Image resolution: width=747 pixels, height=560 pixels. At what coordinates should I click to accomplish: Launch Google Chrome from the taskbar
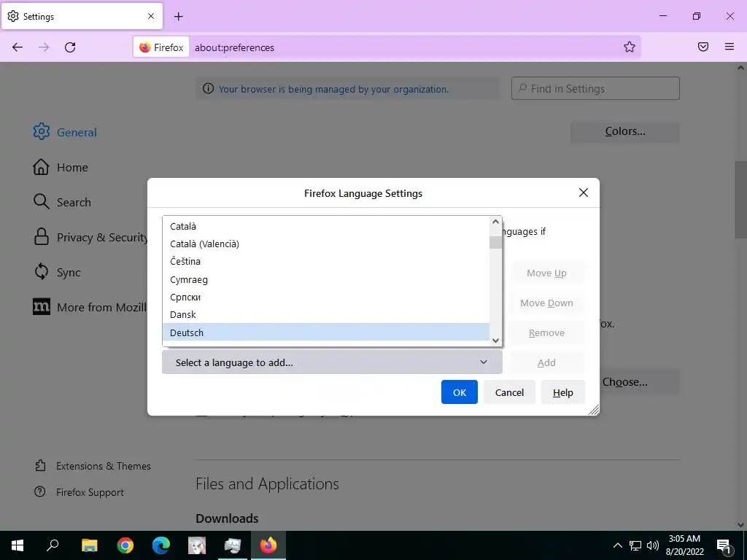pos(125,545)
